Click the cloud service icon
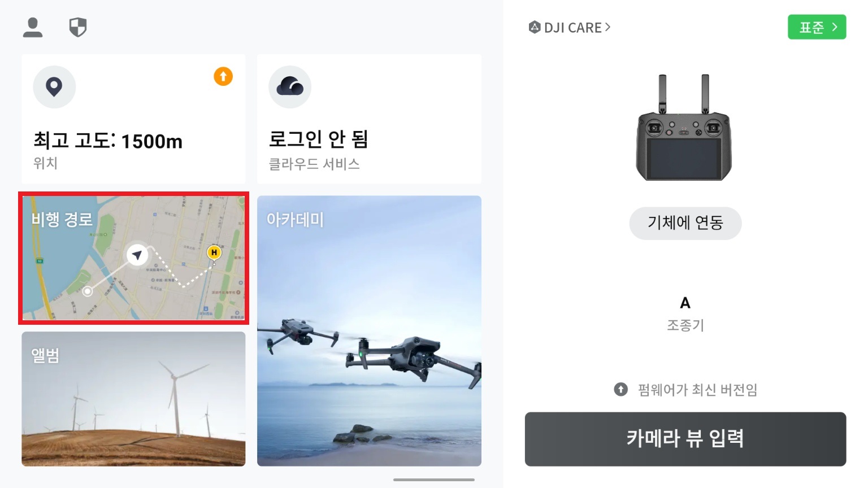Image resolution: width=868 pixels, height=488 pixels. coord(290,87)
